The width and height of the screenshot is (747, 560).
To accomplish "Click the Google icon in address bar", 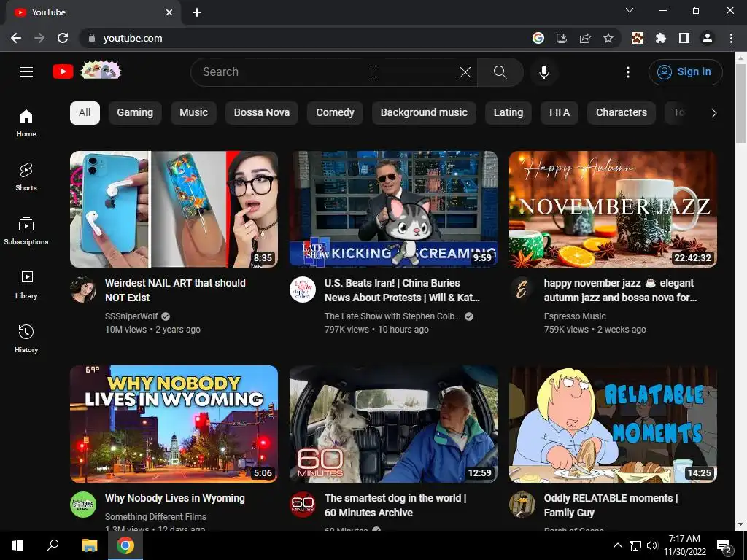I will click(538, 38).
